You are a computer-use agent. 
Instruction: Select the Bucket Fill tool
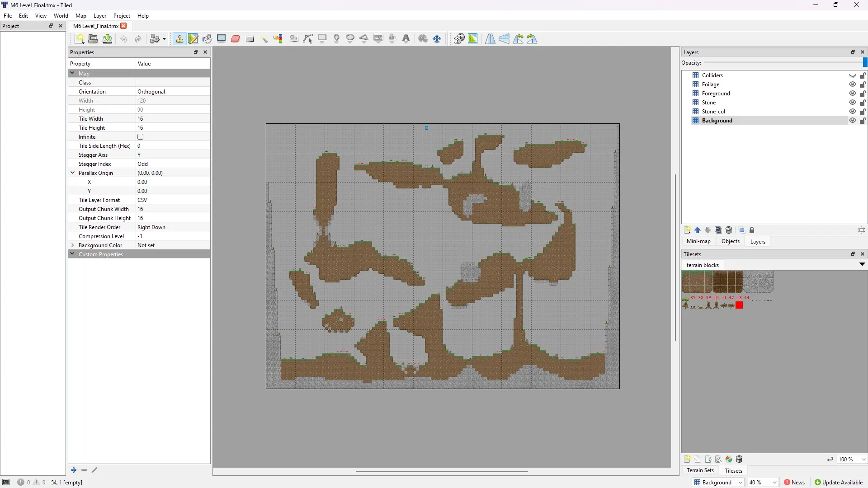click(x=208, y=39)
